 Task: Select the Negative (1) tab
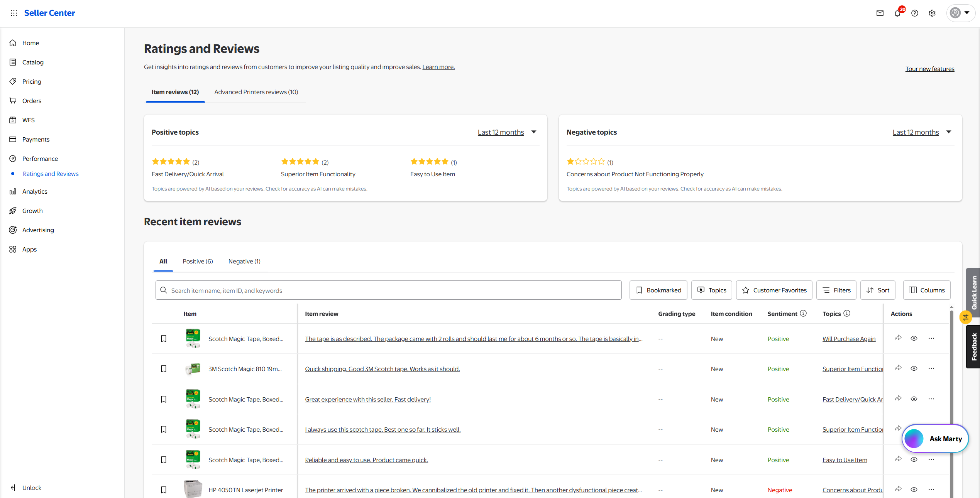(244, 261)
